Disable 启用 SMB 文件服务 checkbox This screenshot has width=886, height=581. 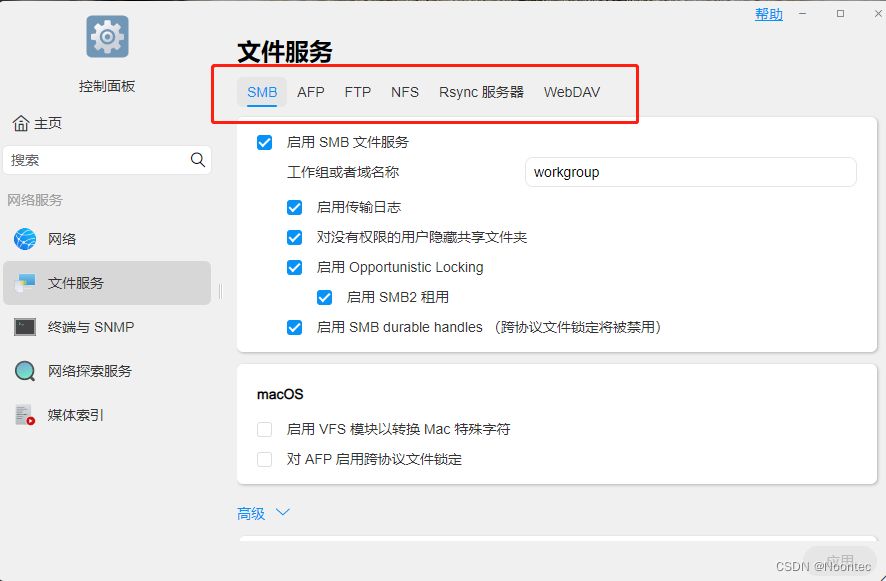(264, 142)
